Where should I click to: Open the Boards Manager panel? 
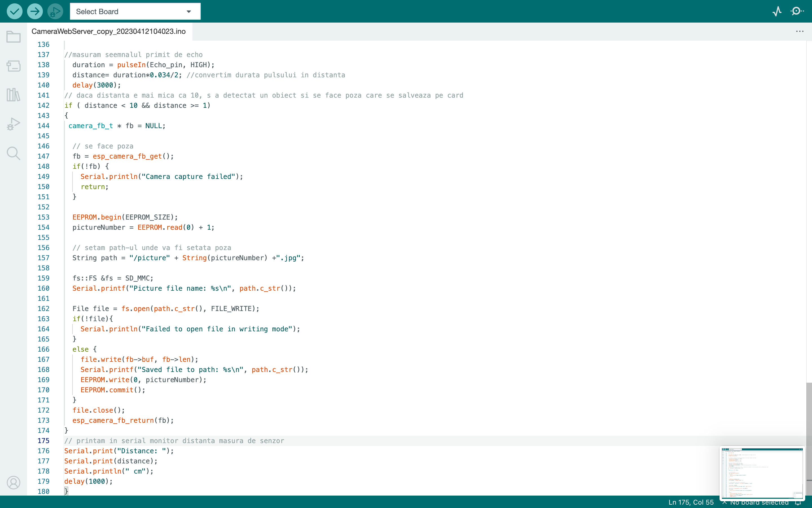14,66
